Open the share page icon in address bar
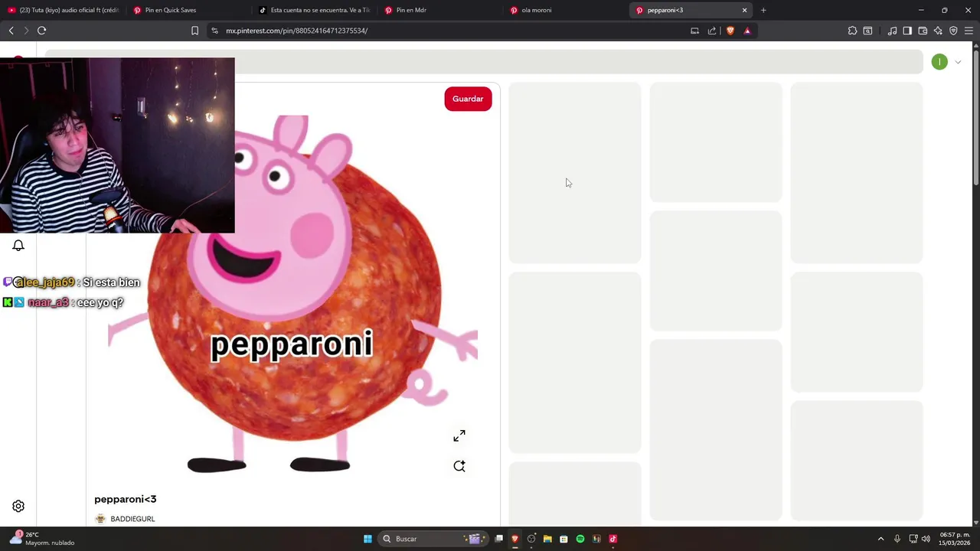This screenshot has height=551, width=980. (712, 31)
